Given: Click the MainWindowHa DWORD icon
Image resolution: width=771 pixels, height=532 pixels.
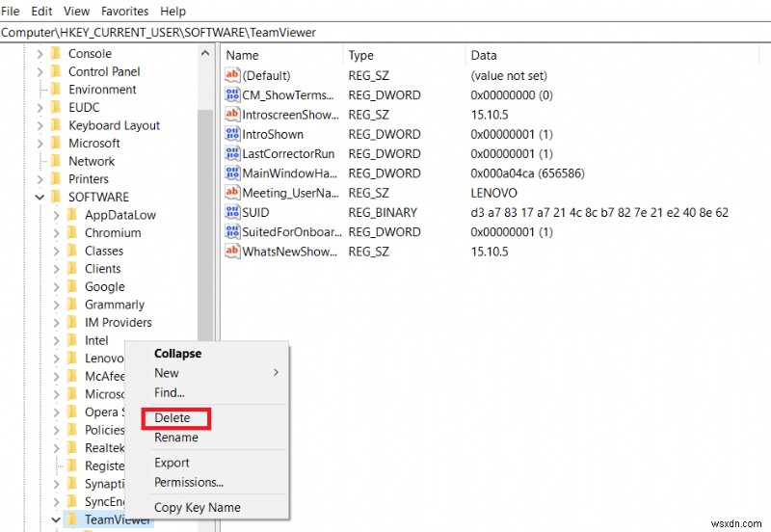Looking at the screenshot, I should [232, 173].
